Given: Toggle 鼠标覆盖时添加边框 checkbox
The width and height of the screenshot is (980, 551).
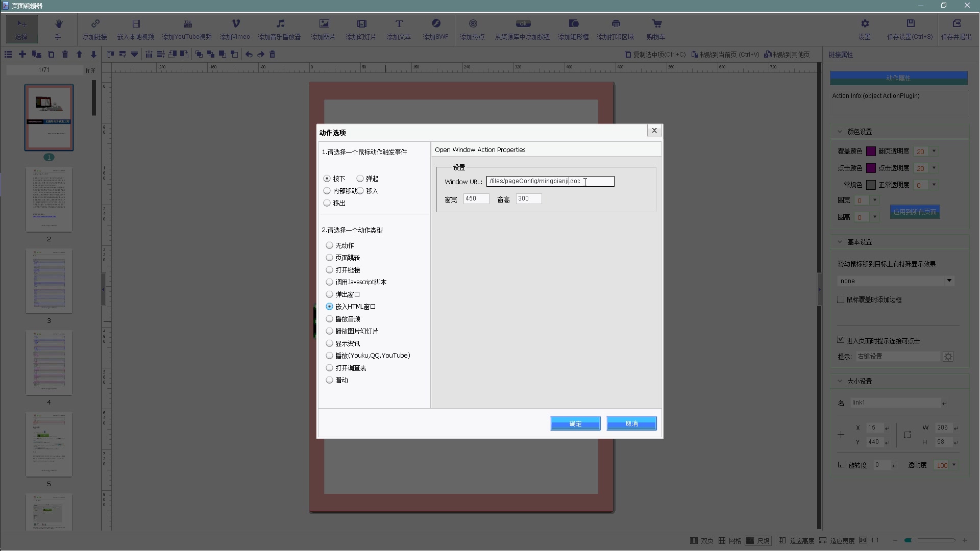Looking at the screenshot, I should 841,299.
